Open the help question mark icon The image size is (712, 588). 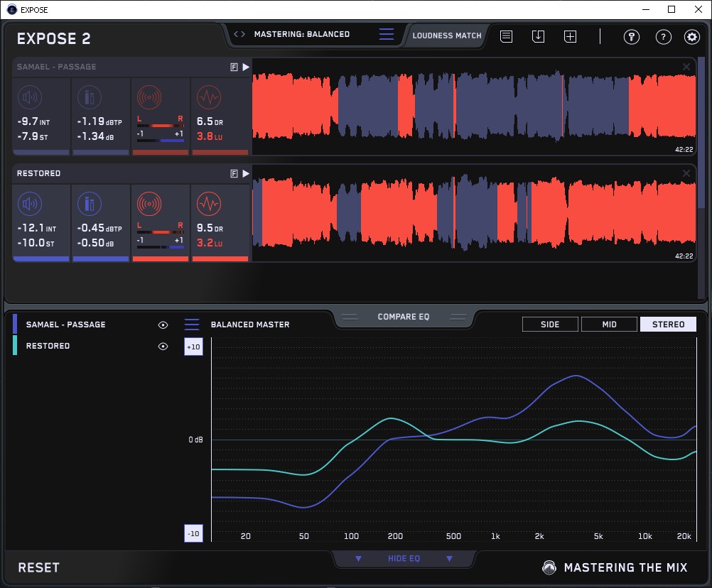pyautogui.click(x=663, y=37)
